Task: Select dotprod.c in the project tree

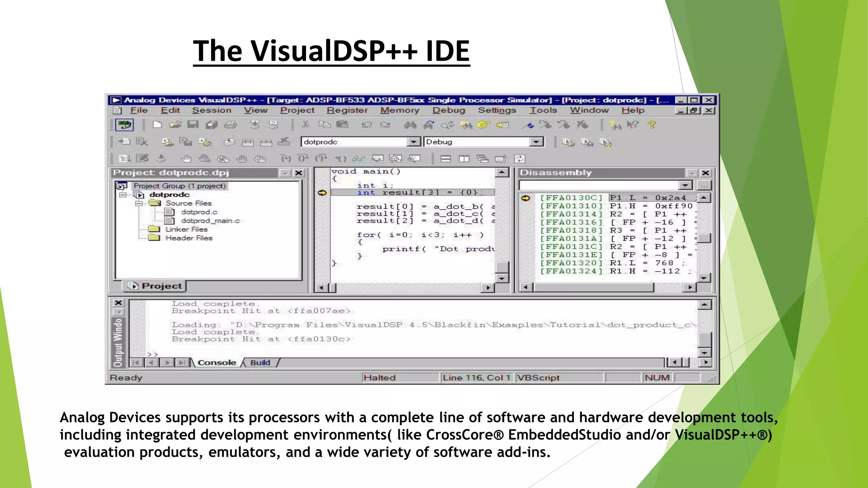Action: click(199, 212)
